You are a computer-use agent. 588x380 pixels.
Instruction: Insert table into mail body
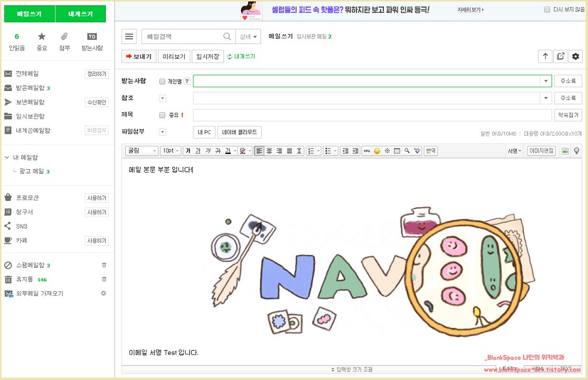(x=397, y=151)
